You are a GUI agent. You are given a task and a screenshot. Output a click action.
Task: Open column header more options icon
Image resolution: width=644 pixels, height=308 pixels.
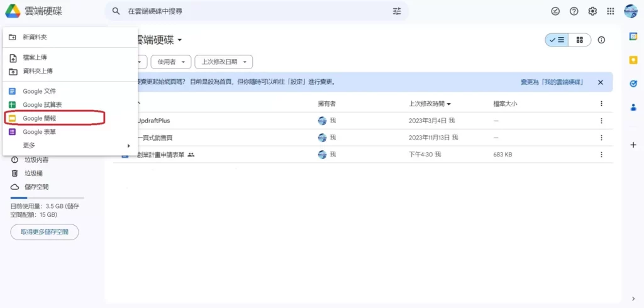tap(601, 104)
